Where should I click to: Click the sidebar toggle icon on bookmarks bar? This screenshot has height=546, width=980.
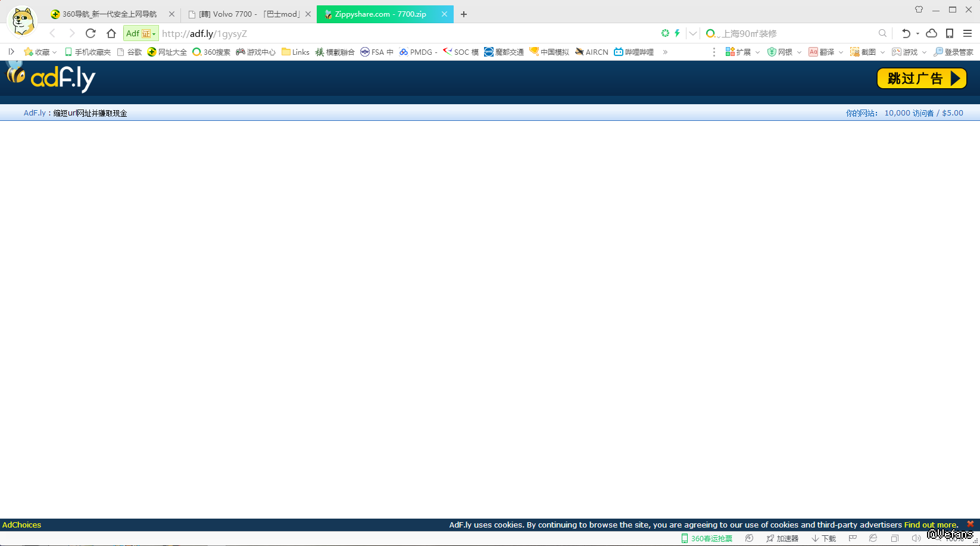[11, 52]
